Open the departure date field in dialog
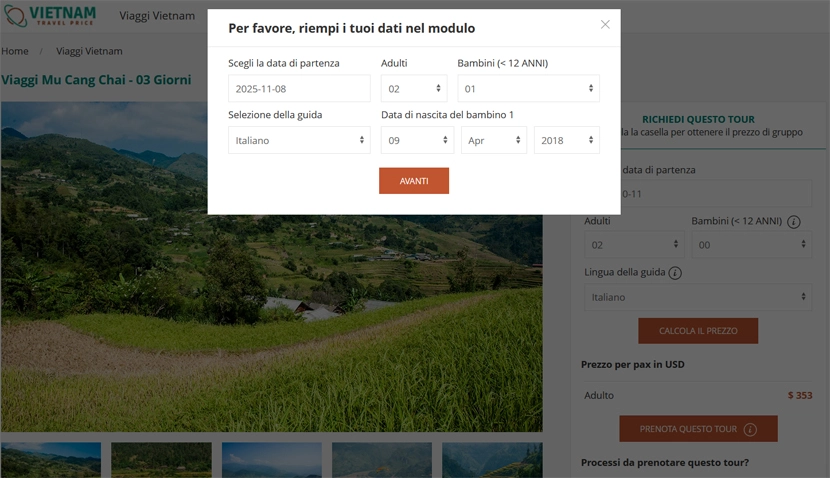Viewport: 830px width, 478px height. coord(299,88)
